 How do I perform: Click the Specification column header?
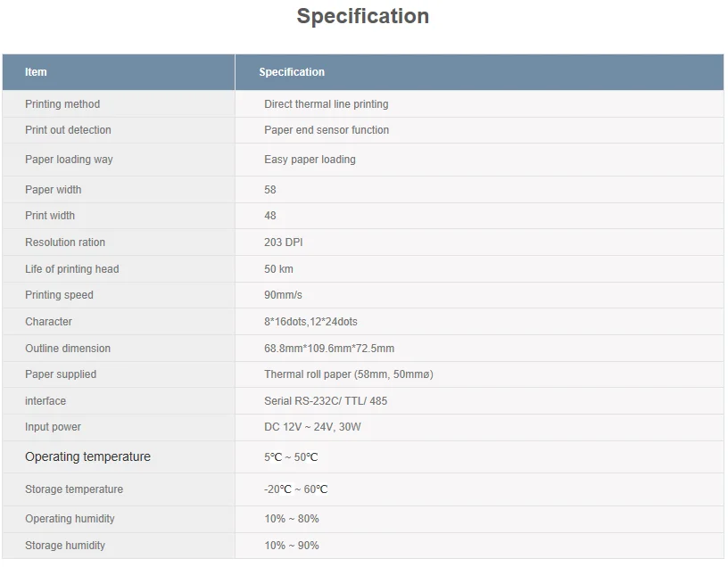(292, 72)
